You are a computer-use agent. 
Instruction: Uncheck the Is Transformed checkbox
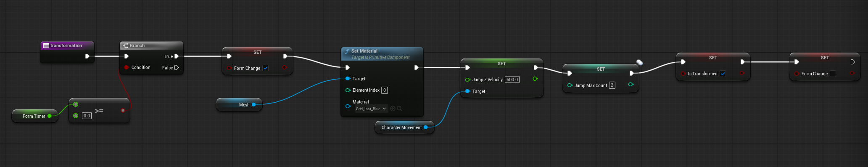pos(723,74)
